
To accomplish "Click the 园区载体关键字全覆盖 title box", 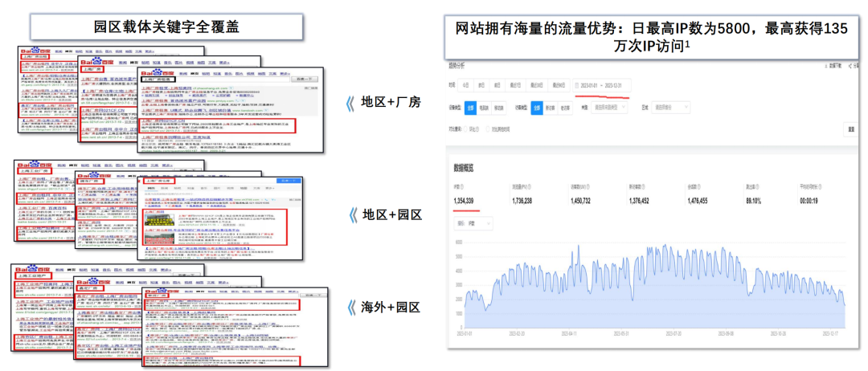I will pos(166,26).
